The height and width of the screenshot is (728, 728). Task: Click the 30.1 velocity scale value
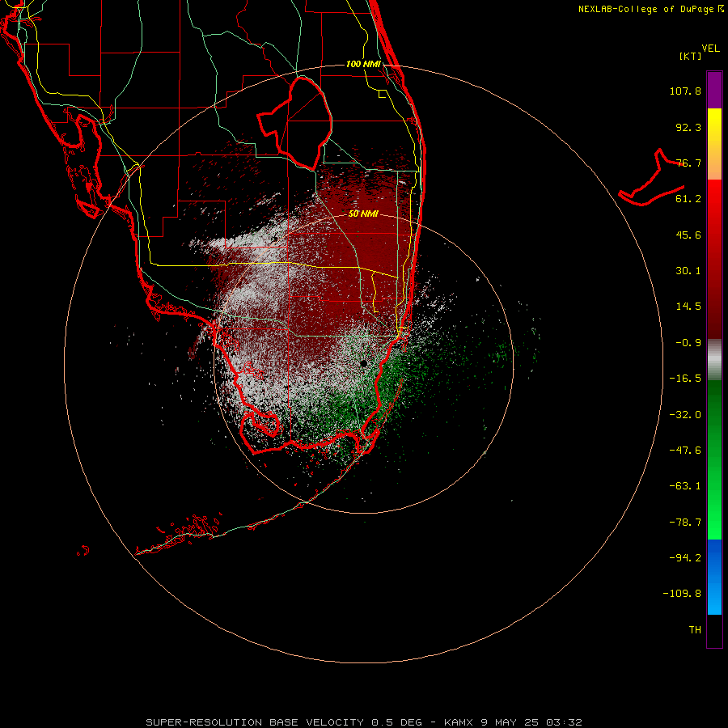688,271
